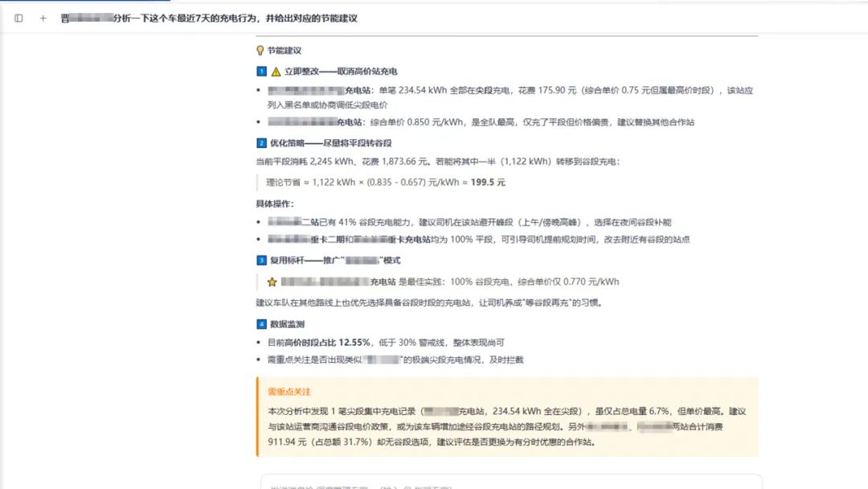Click the lightbulb icon beside 节能建议
Screen dimensions: 868x489
click(x=260, y=51)
